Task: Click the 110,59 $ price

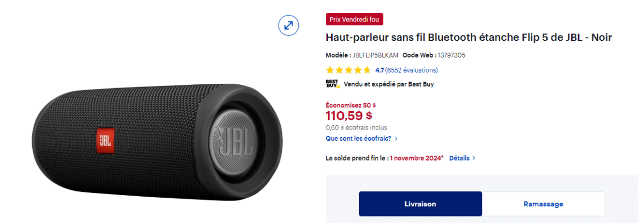Action: coord(349,116)
